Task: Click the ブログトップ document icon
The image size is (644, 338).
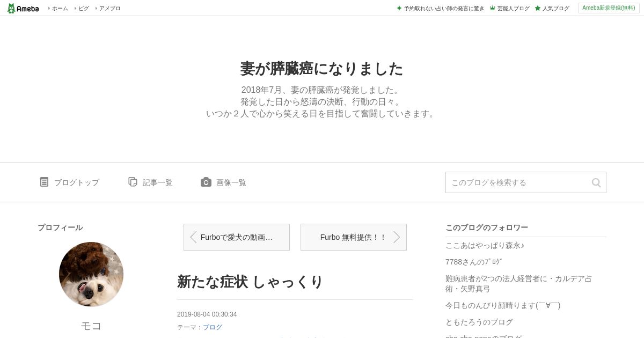Action: [44, 182]
